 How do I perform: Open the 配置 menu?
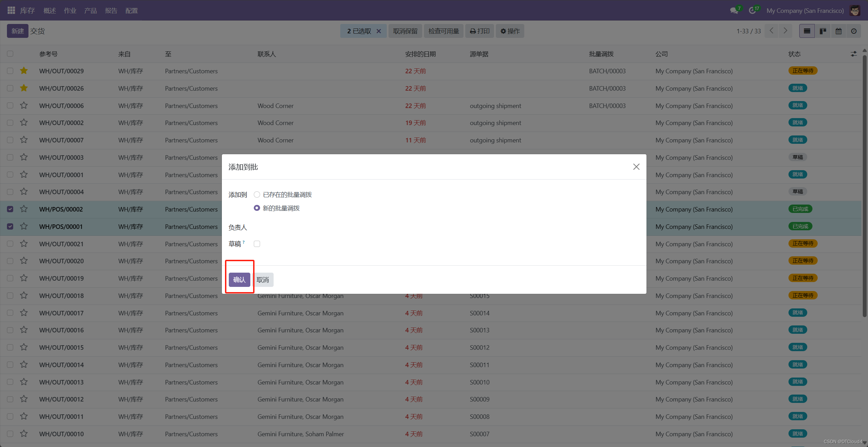131,10
